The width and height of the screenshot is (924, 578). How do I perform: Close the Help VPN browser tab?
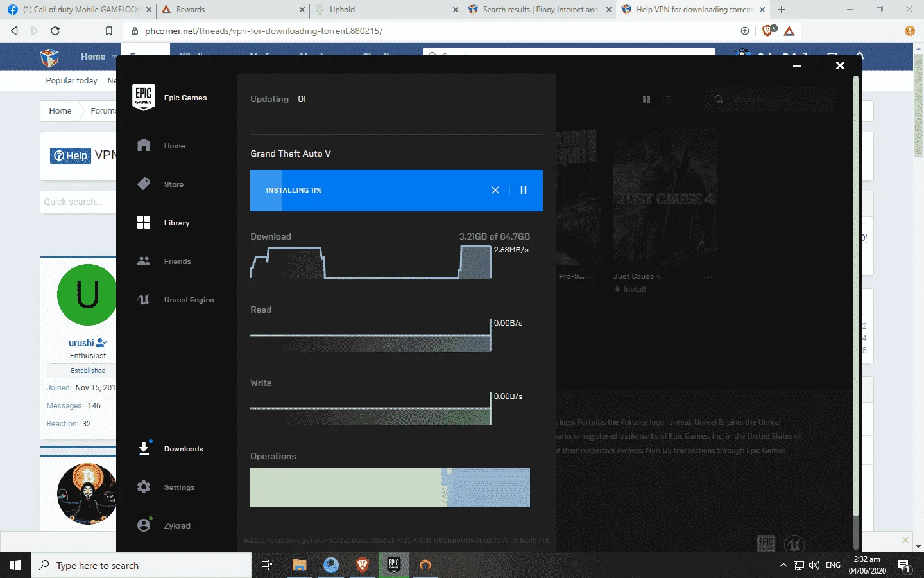(x=762, y=10)
